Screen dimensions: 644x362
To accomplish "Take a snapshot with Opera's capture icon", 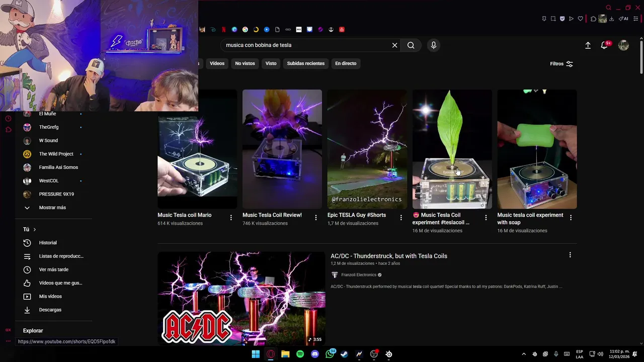I will [x=553, y=19].
